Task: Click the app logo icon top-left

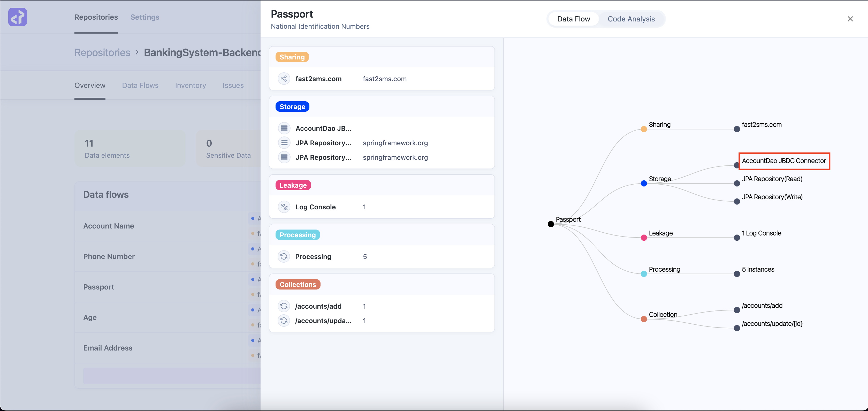Action: click(x=18, y=17)
